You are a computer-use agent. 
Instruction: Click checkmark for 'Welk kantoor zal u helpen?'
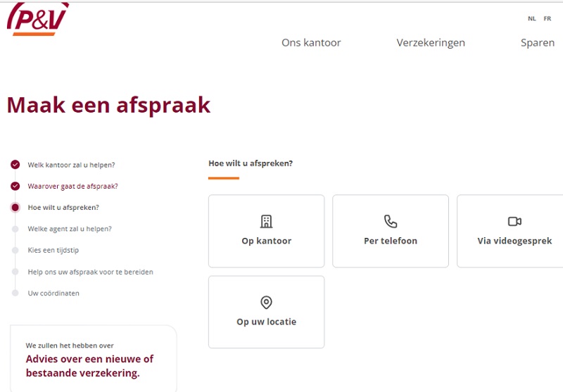pyautogui.click(x=15, y=165)
